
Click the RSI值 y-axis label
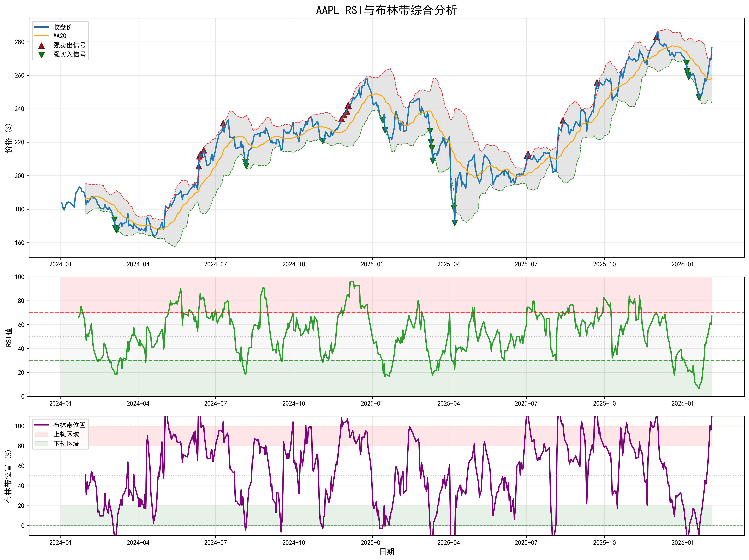point(9,337)
